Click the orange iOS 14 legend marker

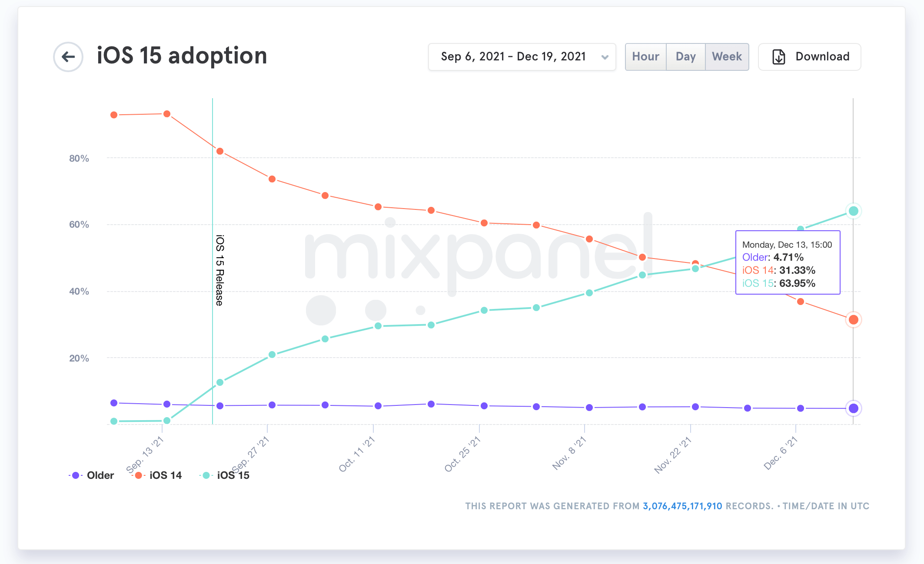(x=138, y=475)
